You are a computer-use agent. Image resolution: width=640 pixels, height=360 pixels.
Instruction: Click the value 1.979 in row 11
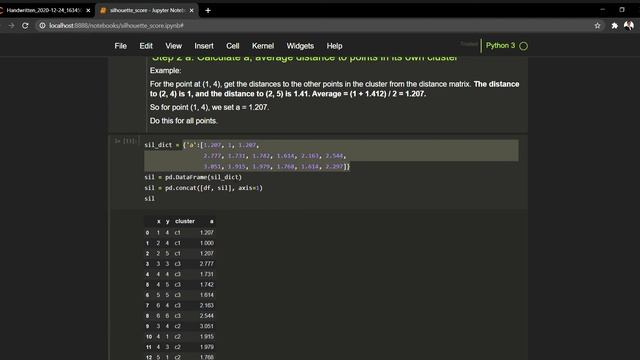tap(207, 347)
